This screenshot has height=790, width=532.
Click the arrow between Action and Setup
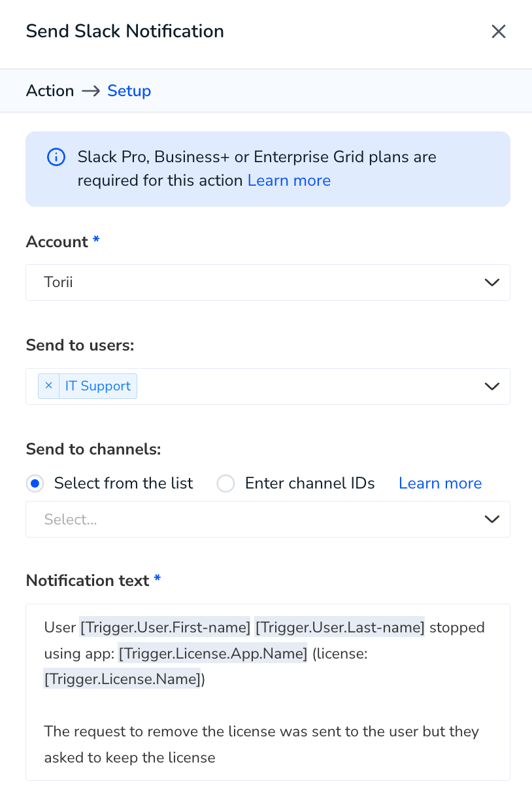pyautogui.click(x=91, y=91)
